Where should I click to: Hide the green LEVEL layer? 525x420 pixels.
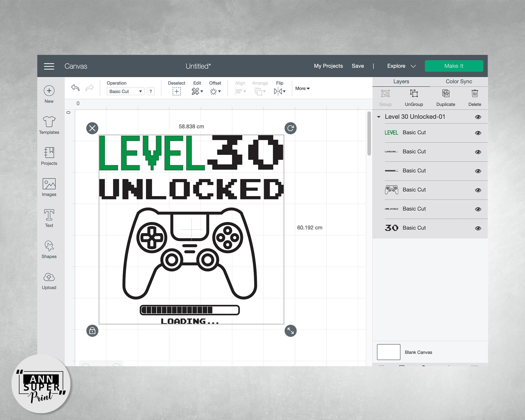(x=478, y=133)
